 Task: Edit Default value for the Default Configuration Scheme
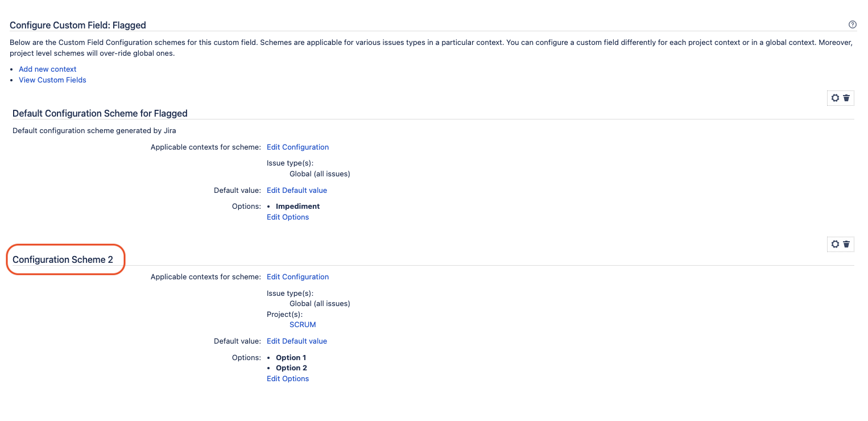point(297,190)
